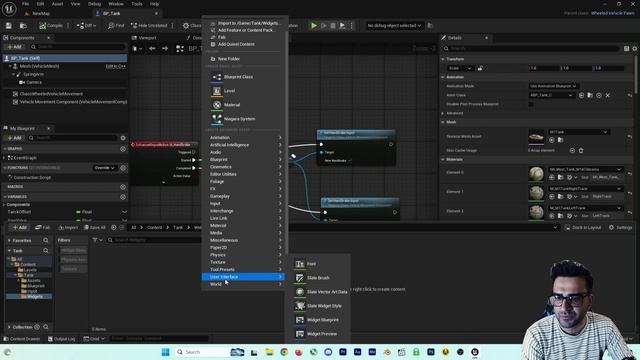Click the Element 0 material thumbnail
Viewport: 640px width, 360px height.
click(x=536, y=174)
